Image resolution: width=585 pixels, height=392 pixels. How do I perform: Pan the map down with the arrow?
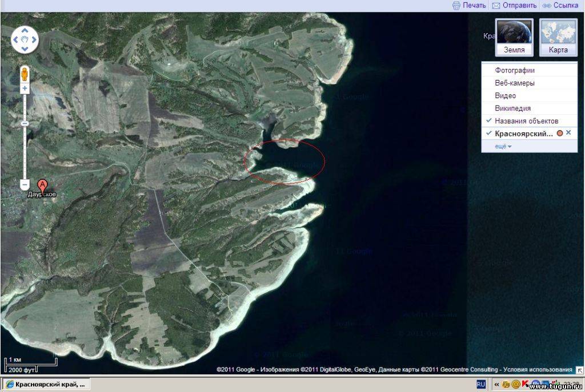point(25,49)
